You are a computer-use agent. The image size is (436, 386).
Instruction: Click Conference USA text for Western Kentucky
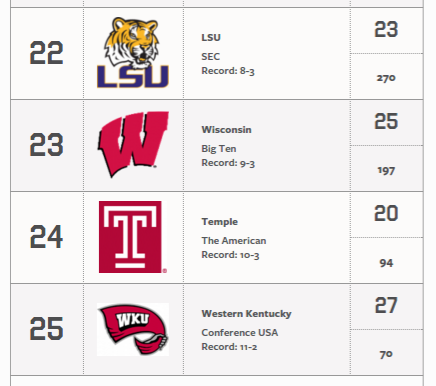pos(240,333)
